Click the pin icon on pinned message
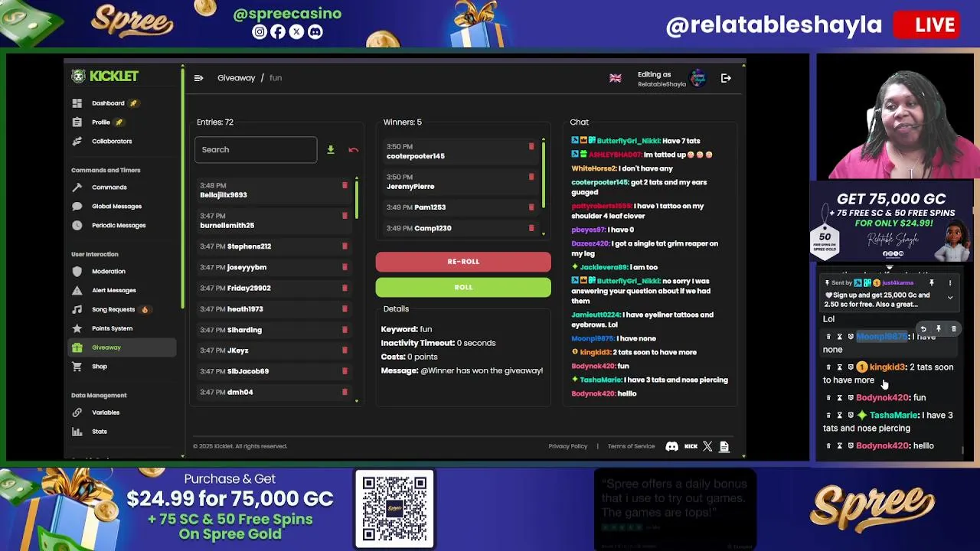 [x=932, y=283]
